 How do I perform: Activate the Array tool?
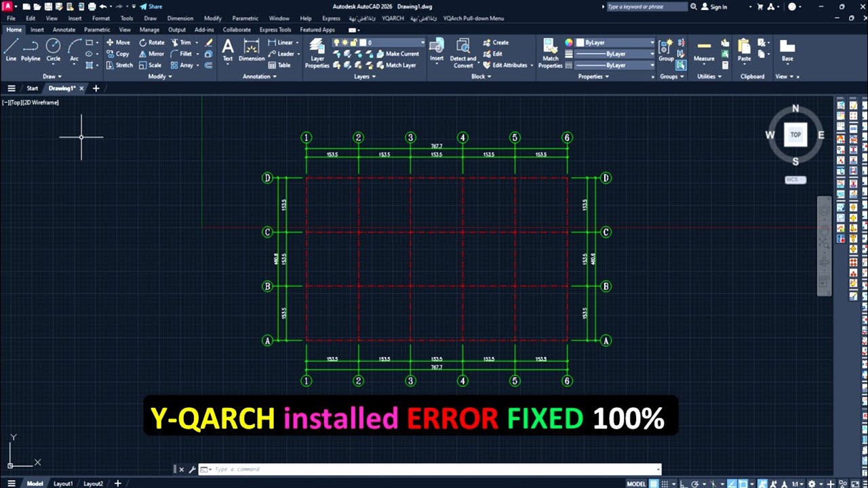tap(182, 65)
